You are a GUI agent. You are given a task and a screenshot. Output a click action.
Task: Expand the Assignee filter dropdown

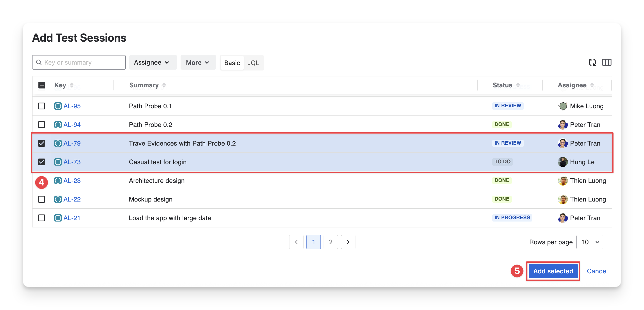[153, 63]
